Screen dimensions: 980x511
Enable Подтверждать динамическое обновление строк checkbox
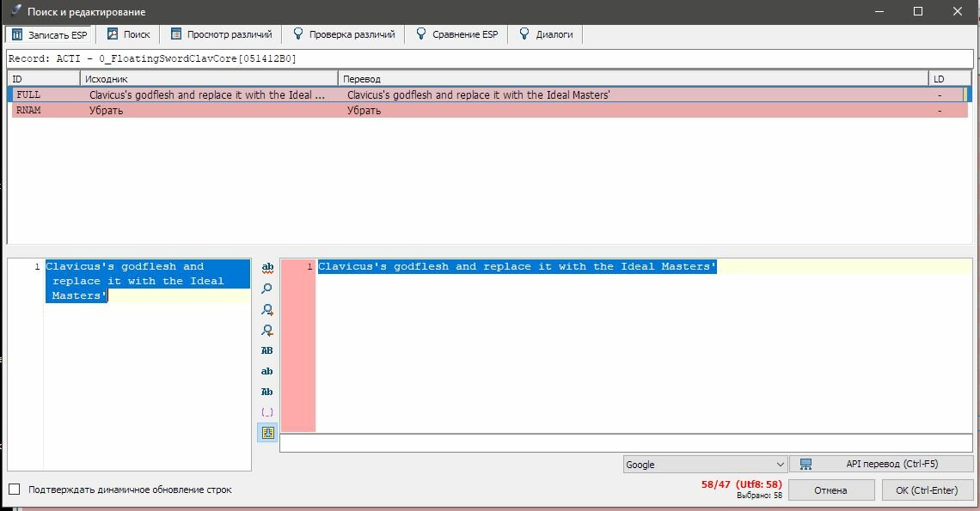(15, 490)
